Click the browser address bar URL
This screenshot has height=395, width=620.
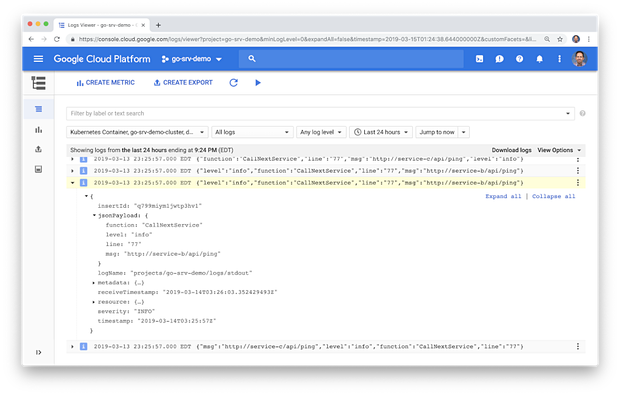point(307,39)
